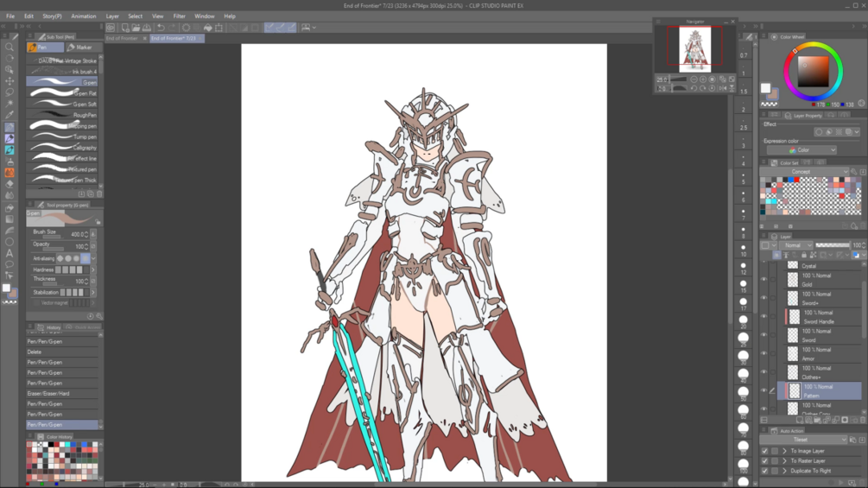
Task: Click the Brush Size slider
Action: [52, 237]
